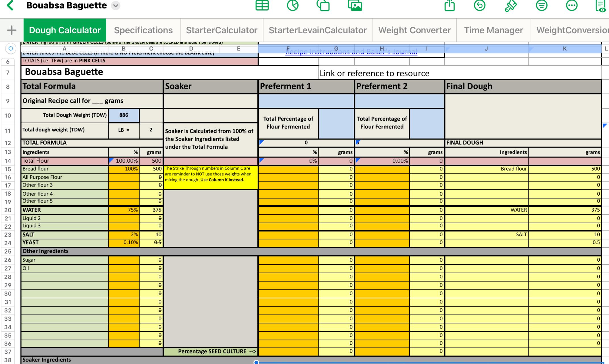Select the orange Bread flour 100% cell
Image resolution: width=609 pixels, height=364 pixels.
[124, 169]
